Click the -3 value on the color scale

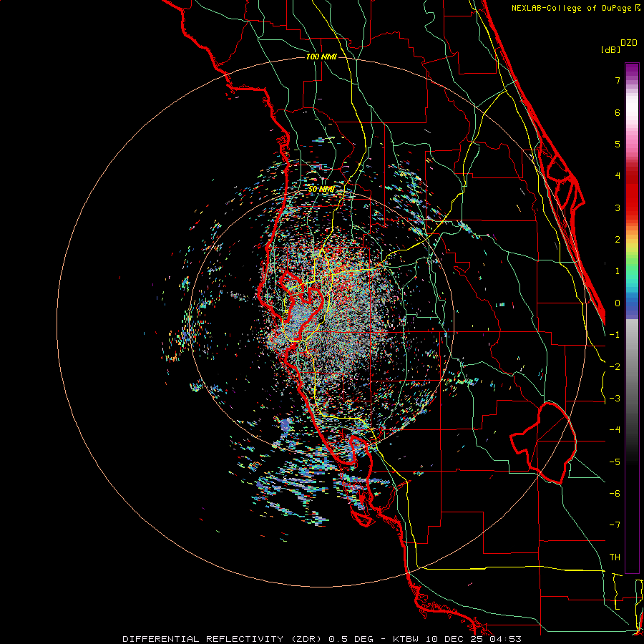click(615, 399)
